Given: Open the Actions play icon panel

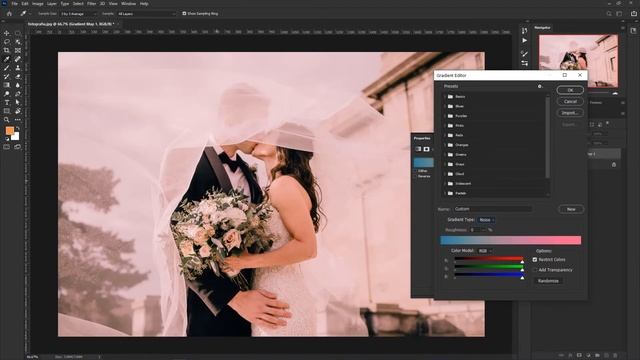Looking at the screenshot, I should pyautogui.click(x=524, y=40).
